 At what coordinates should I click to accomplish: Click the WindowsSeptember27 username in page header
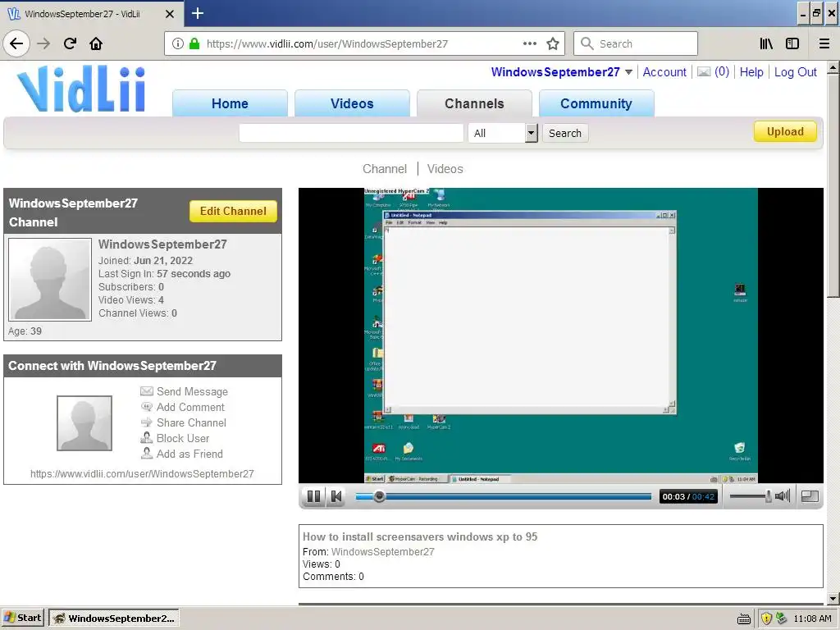(555, 72)
